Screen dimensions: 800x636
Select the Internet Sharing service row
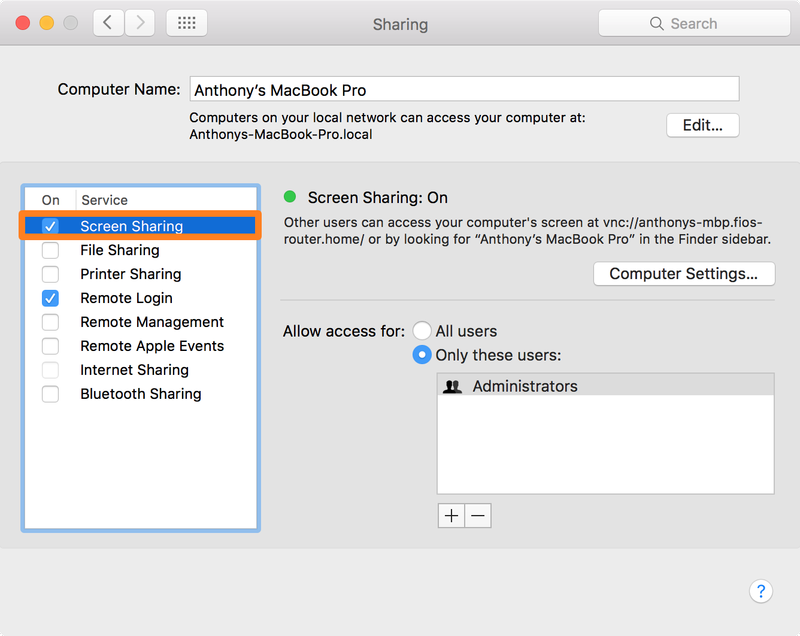pos(140,370)
